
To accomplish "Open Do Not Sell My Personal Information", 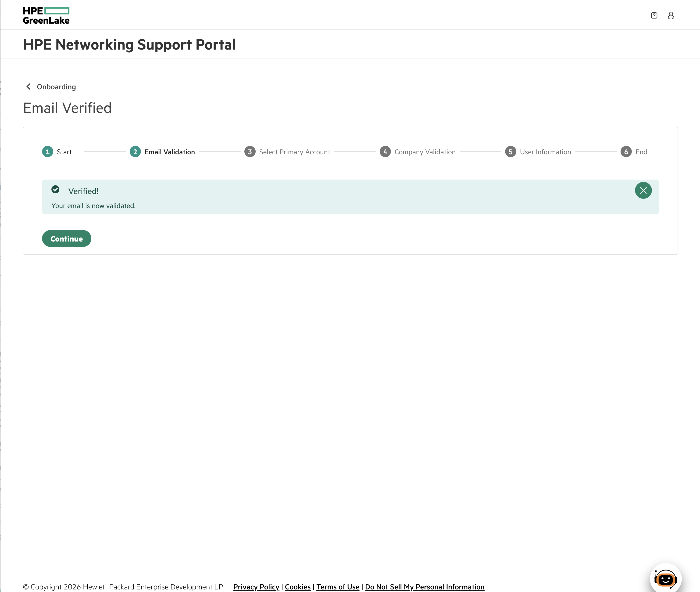I will point(425,587).
